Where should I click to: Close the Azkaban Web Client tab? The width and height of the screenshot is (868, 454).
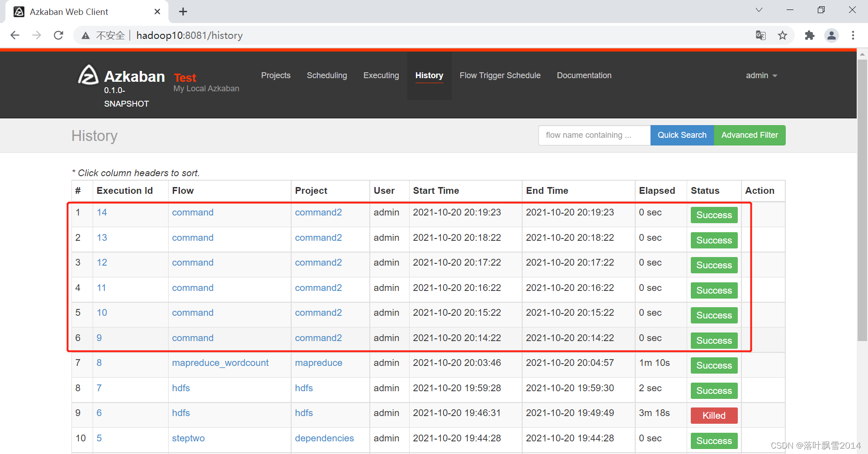[157, 12]
